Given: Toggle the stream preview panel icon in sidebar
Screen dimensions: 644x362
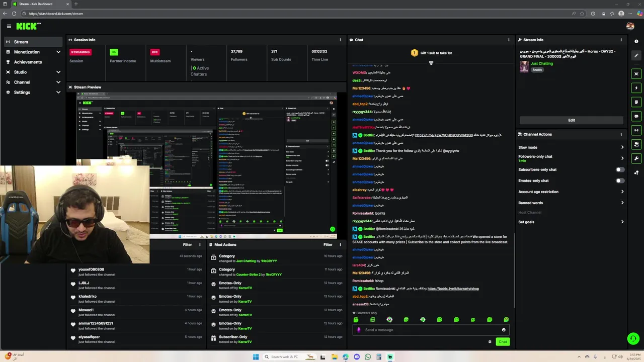Looking at the screenshot, I should click(636, 74).
